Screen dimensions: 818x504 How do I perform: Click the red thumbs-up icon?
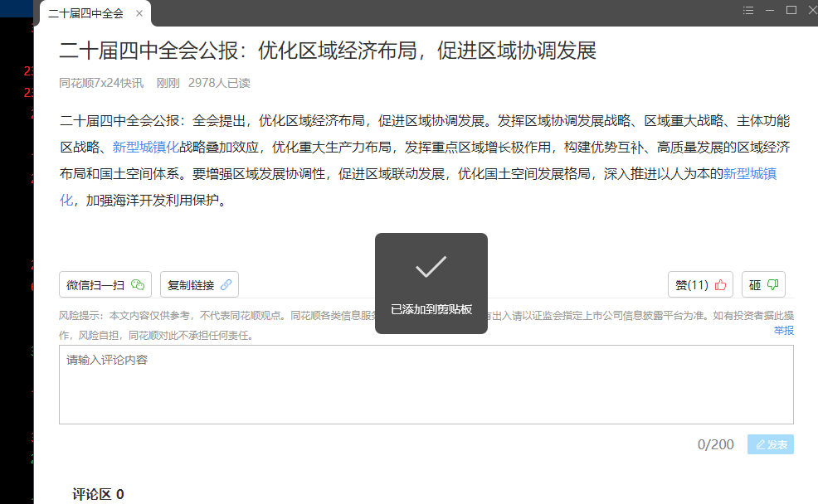720,284
